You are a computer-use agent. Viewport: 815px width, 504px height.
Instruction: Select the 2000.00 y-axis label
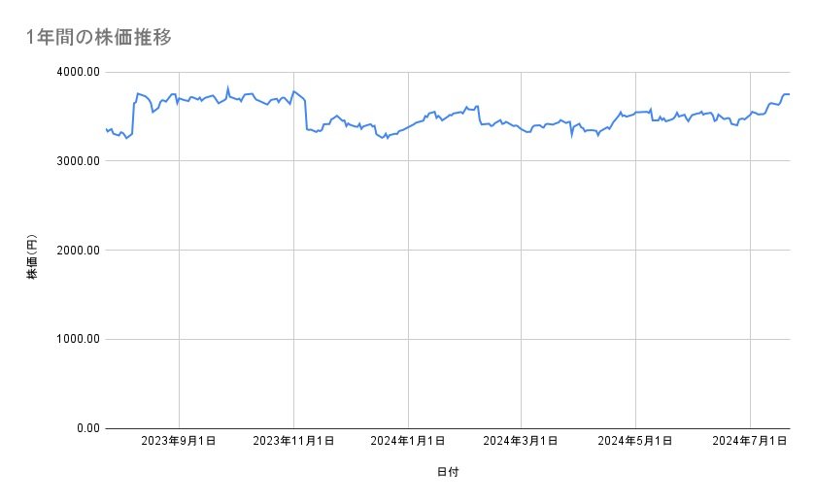coord(76,251)
